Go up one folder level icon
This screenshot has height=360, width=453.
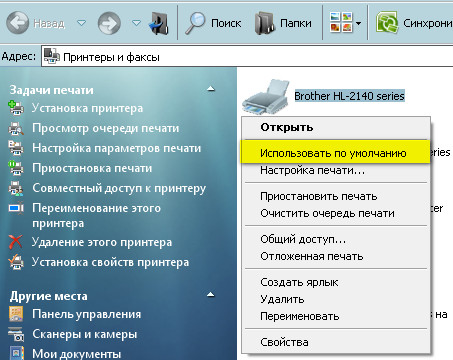tap(159, 23)
